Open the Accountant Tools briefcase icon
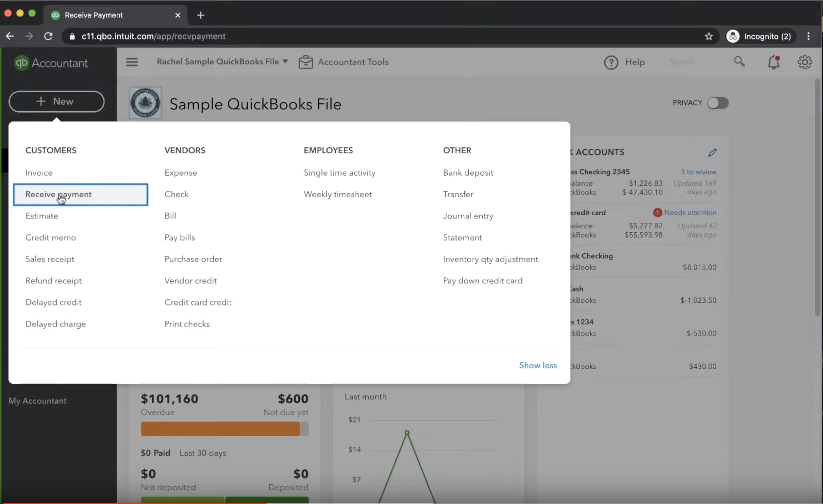Viewport: 823px width, 504px height. click(306, 62)
